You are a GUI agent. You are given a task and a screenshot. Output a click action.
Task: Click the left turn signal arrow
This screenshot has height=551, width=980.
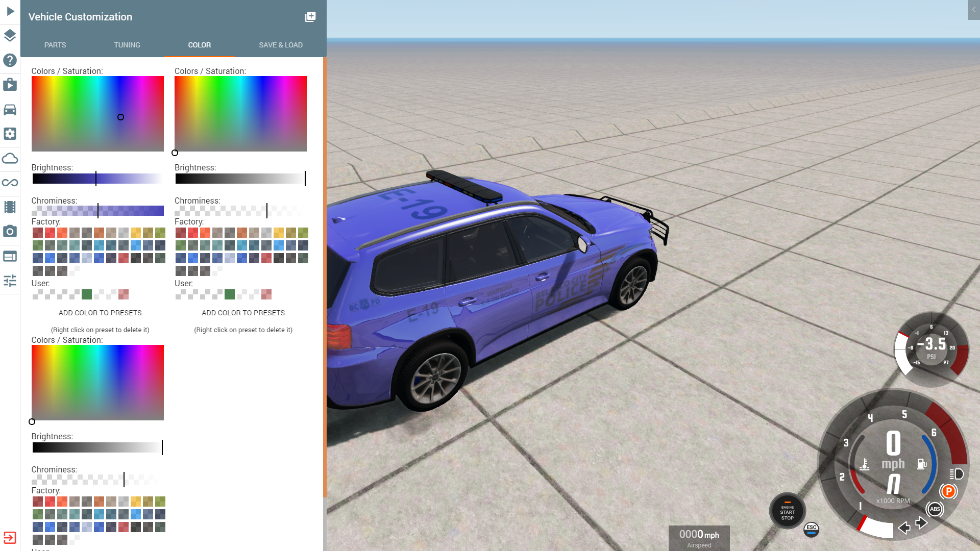tap(904, 528)
